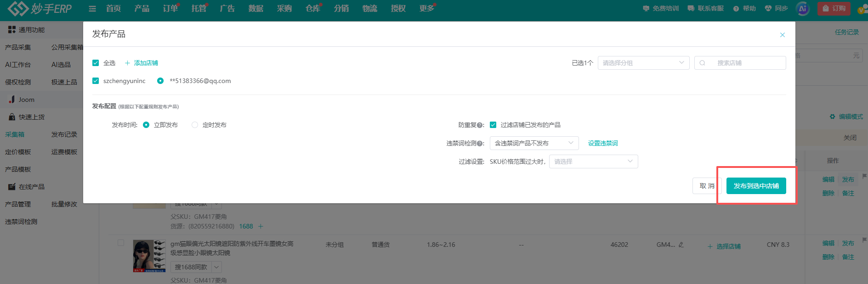Click the sunglasses product thumbnail

[x=149, y=256]
